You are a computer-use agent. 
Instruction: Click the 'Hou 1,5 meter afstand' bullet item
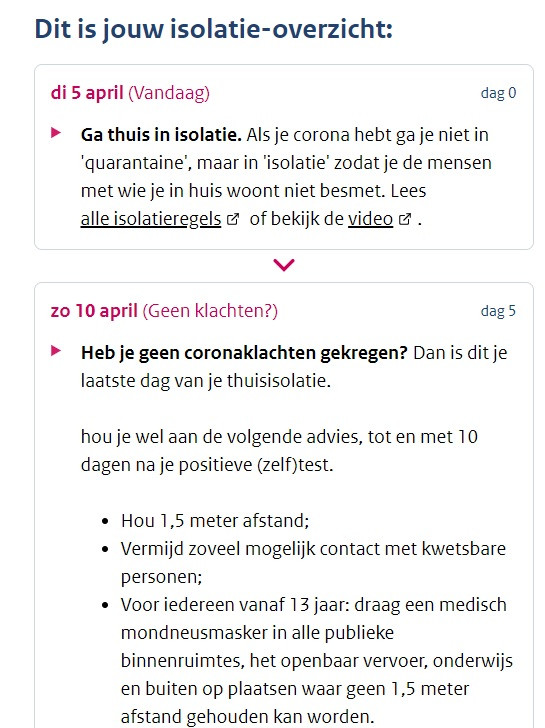215,520
